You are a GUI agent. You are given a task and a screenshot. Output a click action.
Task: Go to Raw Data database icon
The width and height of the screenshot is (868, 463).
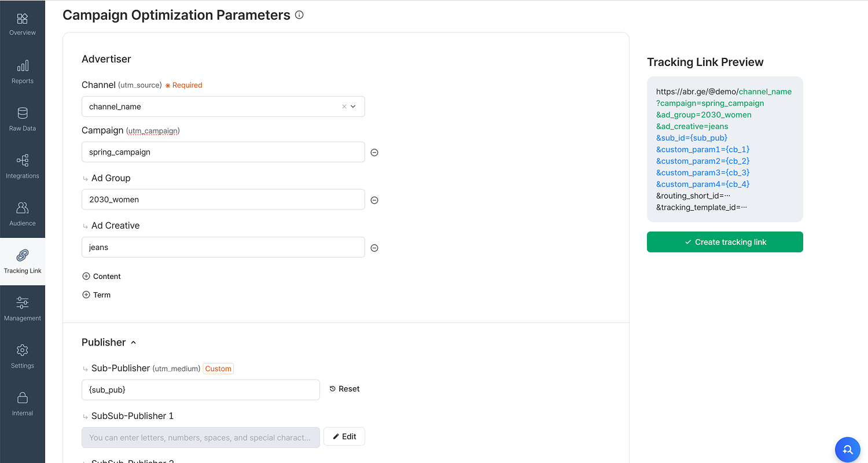pyautogui.click(x=23, y=113)
